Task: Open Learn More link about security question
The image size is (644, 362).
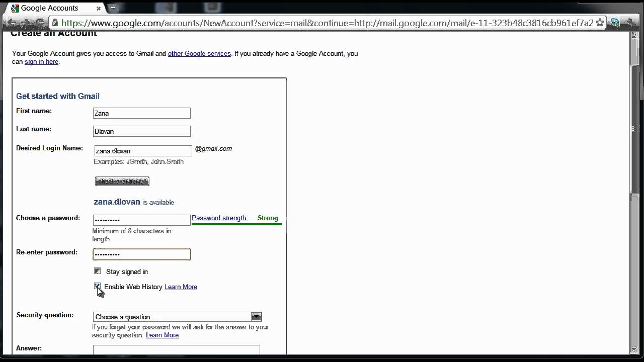Action: (162, 335)
